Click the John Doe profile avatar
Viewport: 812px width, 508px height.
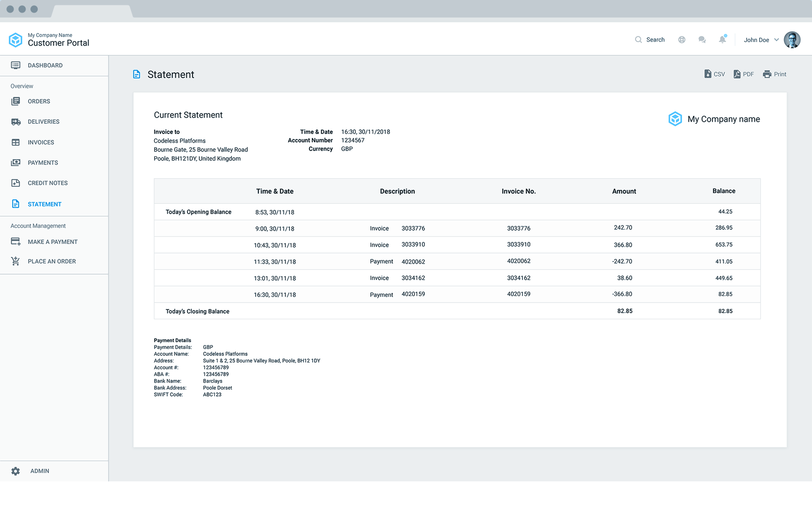click(x=792, y=40)
